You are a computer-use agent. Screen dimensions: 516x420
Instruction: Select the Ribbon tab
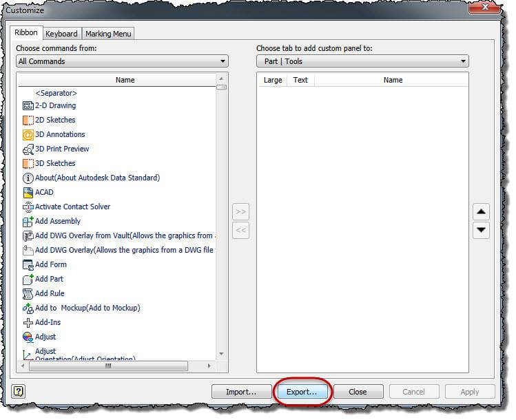click(26, 33)
